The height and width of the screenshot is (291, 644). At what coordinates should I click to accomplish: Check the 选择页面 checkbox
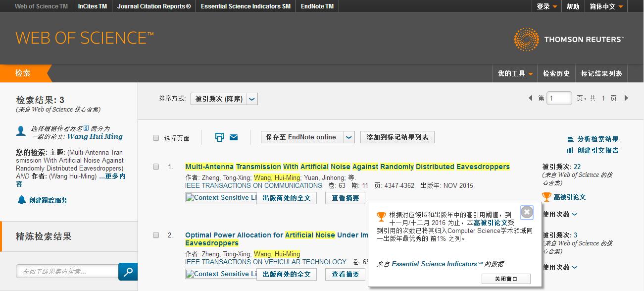pos(156,138)
